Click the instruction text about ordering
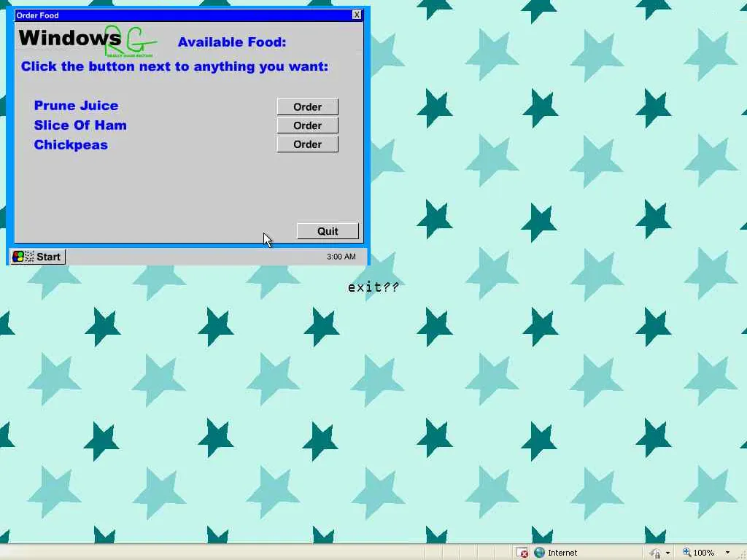This screenshot has height=560, width=747. (174, 66)
